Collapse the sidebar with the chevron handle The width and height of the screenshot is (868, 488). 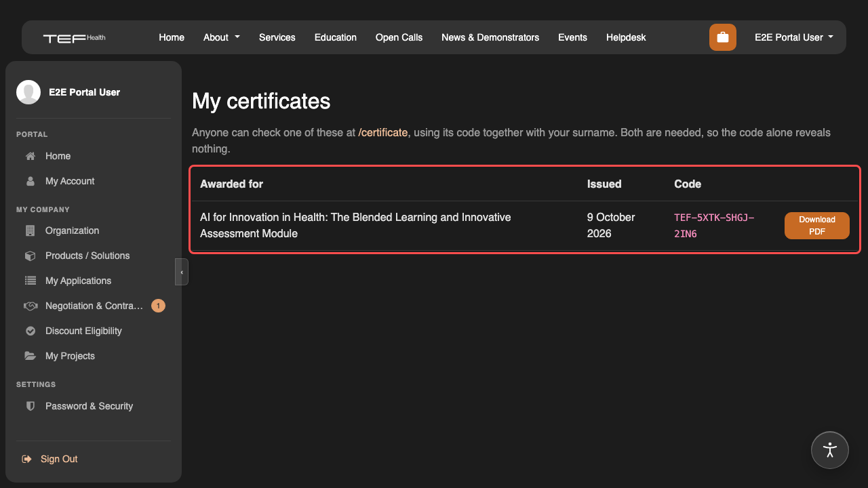coord(182,272)
